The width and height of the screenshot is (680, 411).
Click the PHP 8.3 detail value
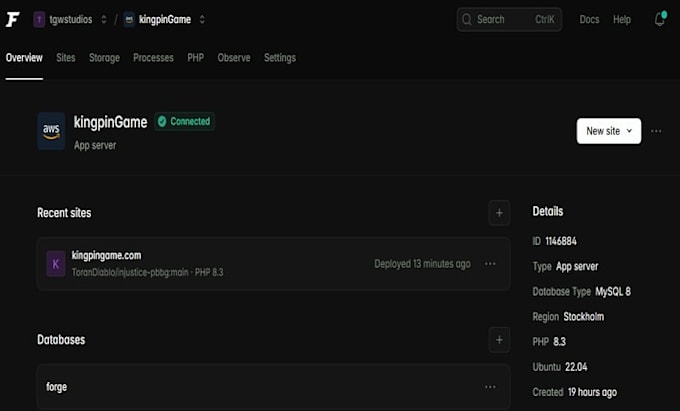559,342
